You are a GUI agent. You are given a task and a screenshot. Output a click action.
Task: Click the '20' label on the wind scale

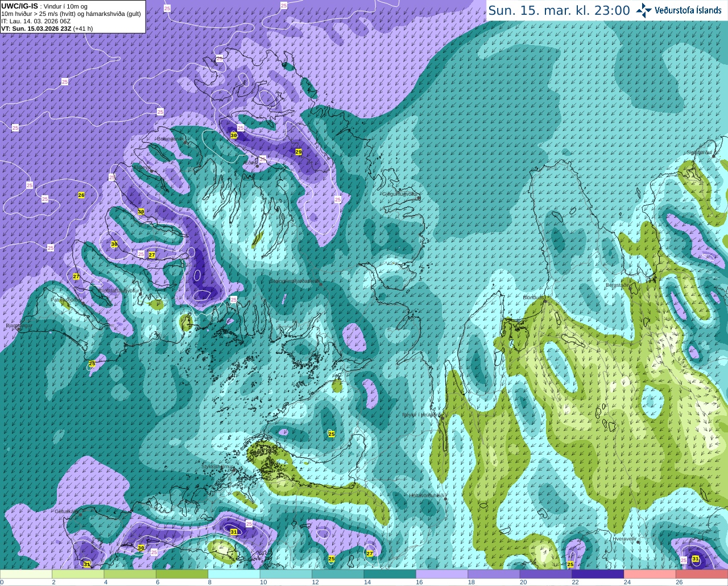523,583
